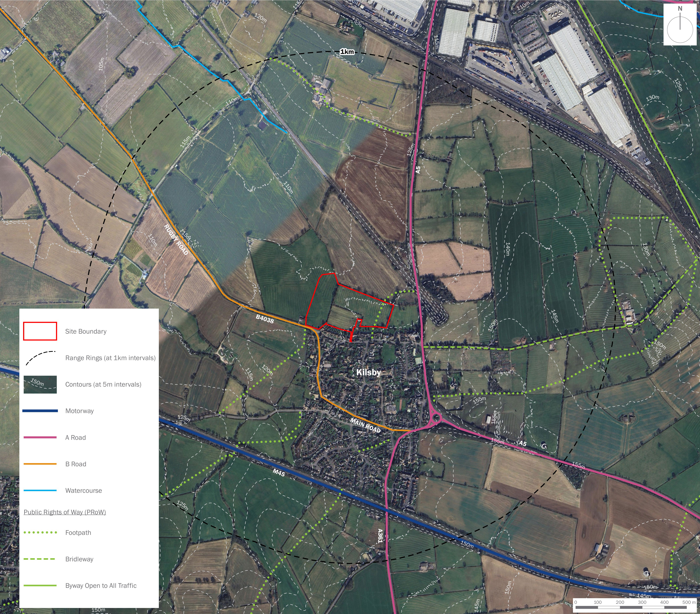Click the B4038 road label
This screenshot has width=700, height=614.
[265, 319]
